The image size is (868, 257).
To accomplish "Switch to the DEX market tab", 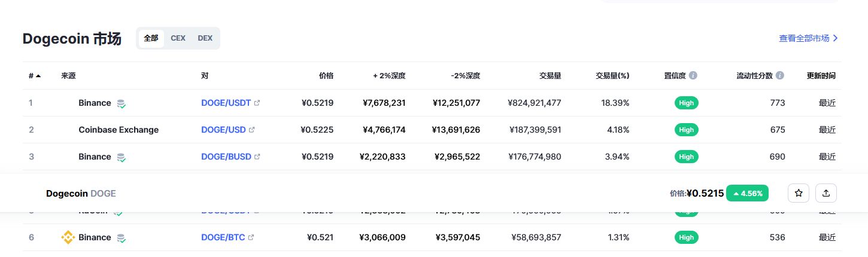I will coord(205,38).
